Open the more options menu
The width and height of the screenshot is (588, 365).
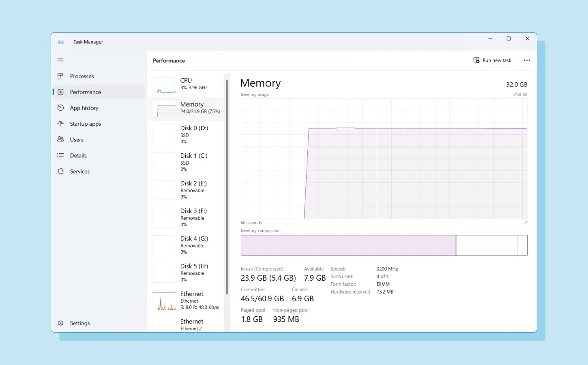coord(527,60)
